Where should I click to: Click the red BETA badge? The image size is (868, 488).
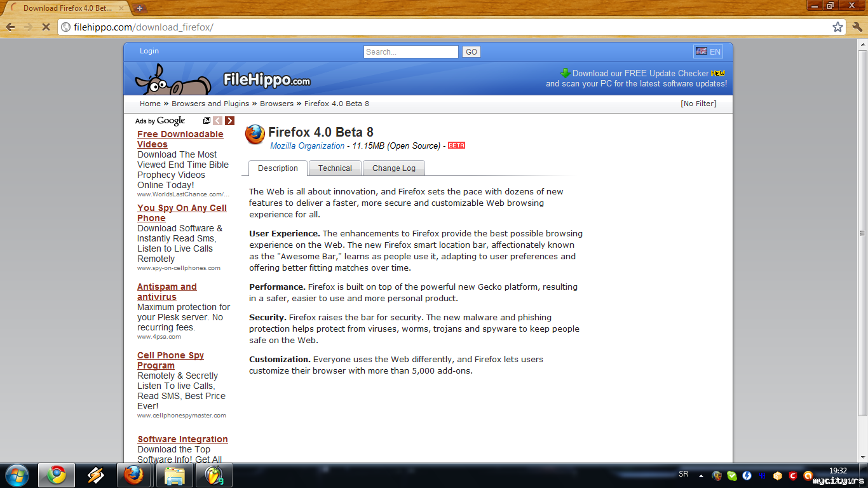(456, 146)
